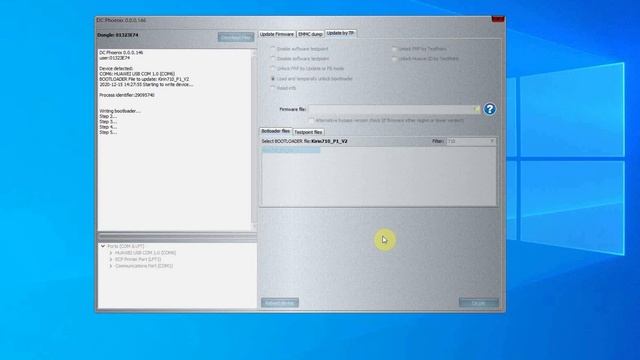Expand the Communications Port (COM1) node
The width and height of the screenshot is (640, 360).
point(111,266)
